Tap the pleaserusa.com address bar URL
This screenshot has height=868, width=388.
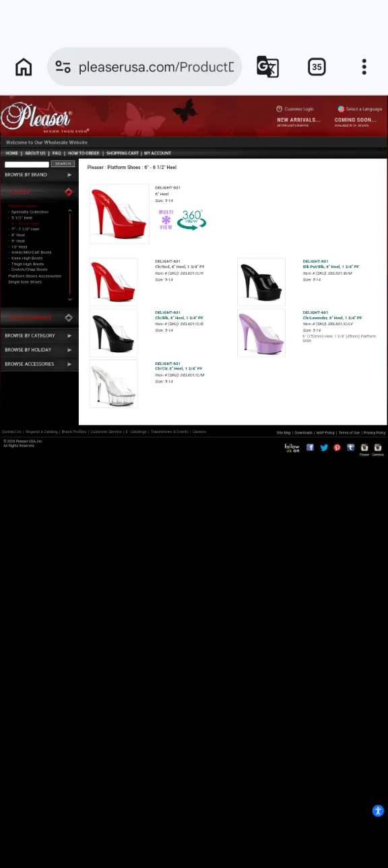click(x=156, y=67)
